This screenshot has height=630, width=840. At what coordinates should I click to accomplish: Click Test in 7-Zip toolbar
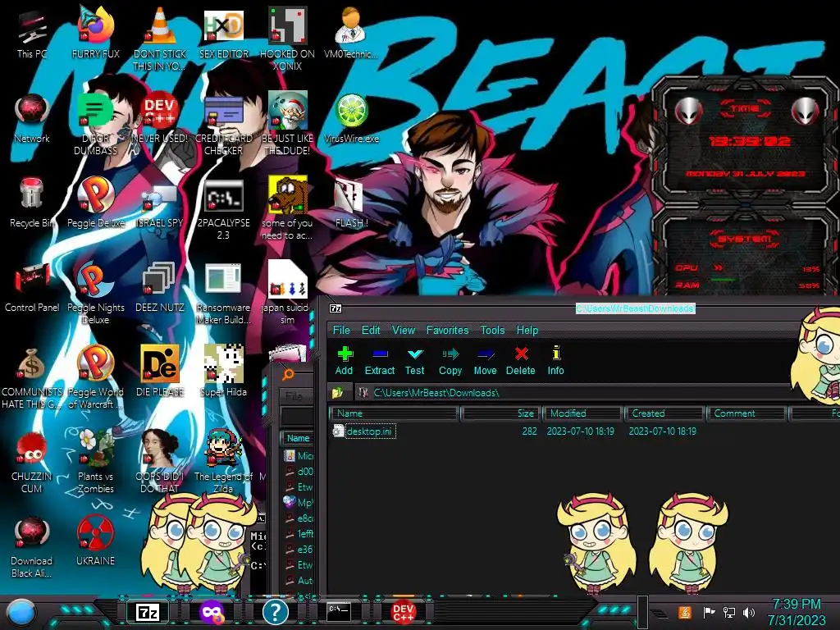[x=414, y=361]
